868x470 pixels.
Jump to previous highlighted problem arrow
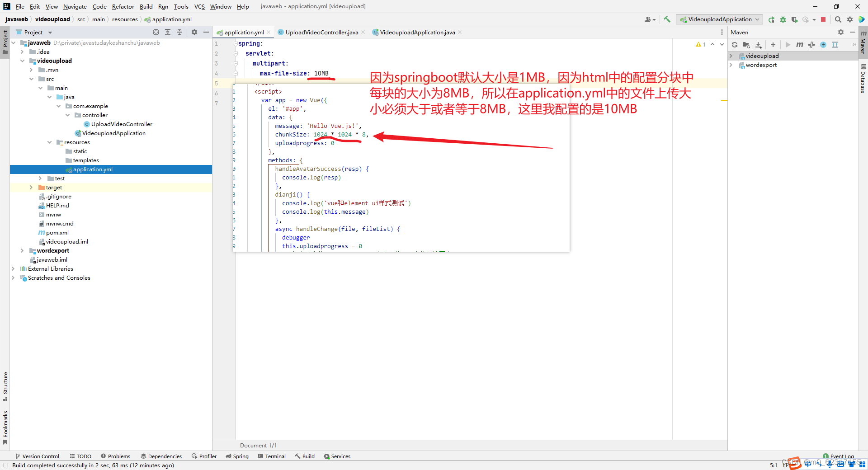[x=712, y=44]
